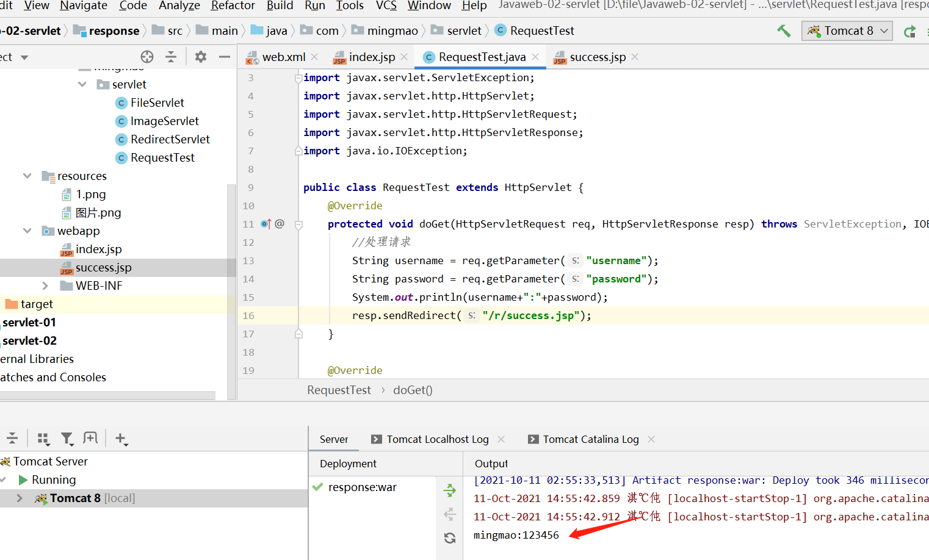Switch to the web.xml editor tab
929x560 pixels.
(283, 57)
